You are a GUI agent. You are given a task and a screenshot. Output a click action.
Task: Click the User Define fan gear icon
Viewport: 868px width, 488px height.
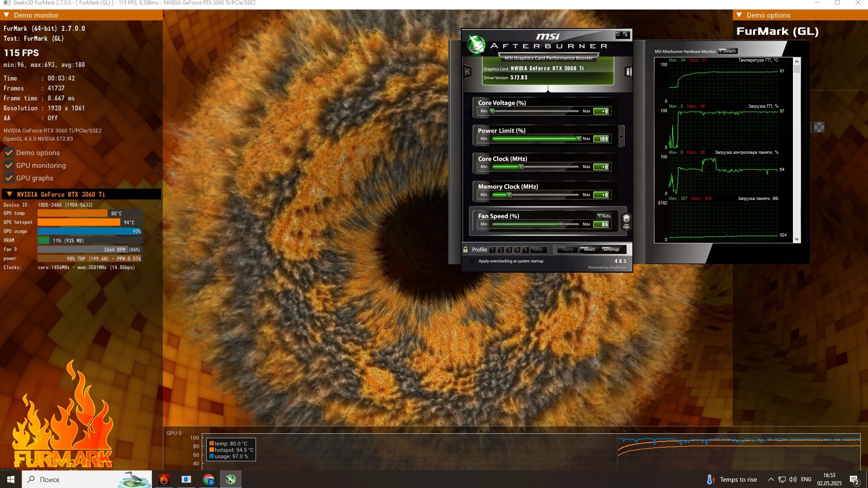pos(626,221)
